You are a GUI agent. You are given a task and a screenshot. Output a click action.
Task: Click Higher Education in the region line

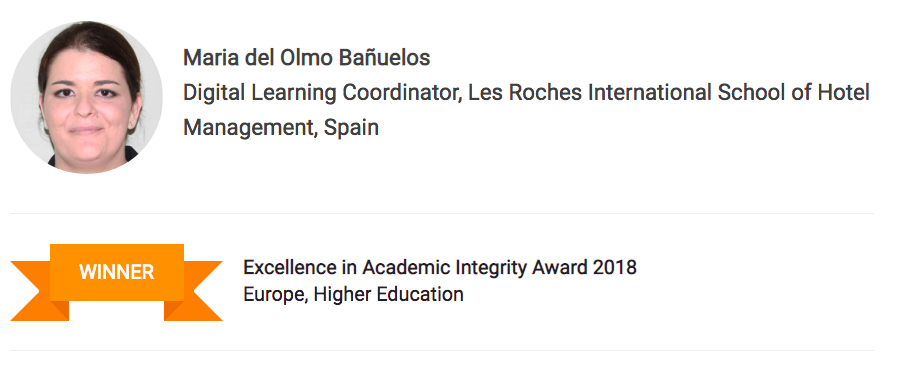point(389,294)
